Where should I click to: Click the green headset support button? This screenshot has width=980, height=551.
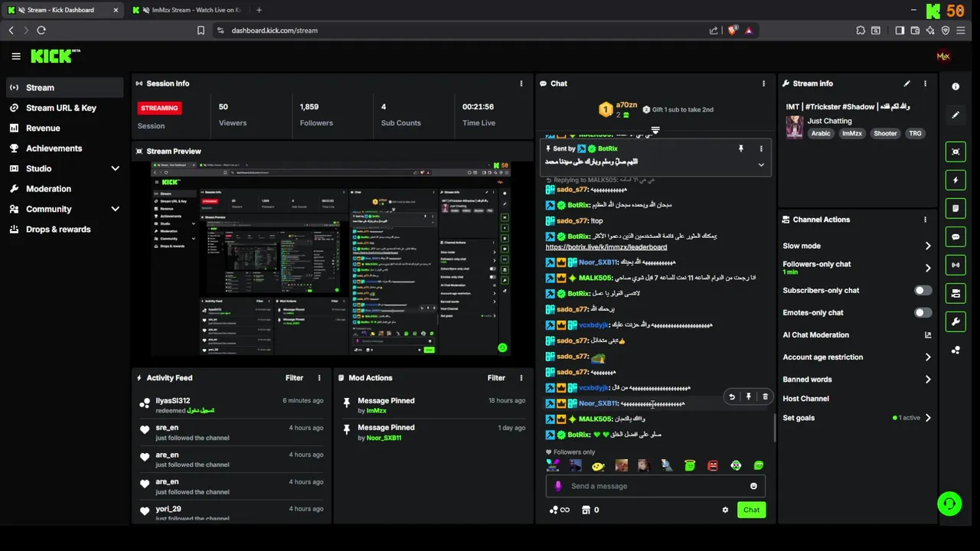point(949,504)
